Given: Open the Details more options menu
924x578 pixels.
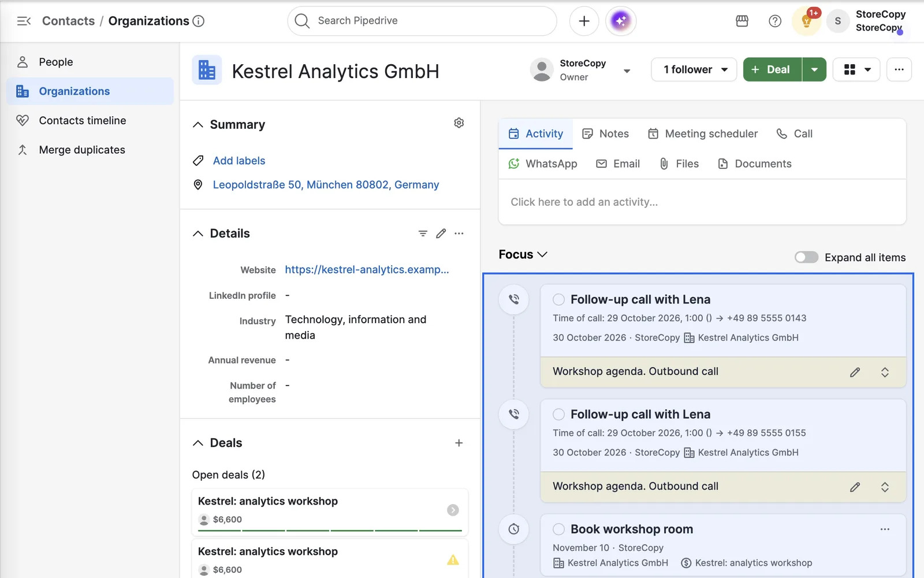Looking at the screenshot, I should pos(459,234).
